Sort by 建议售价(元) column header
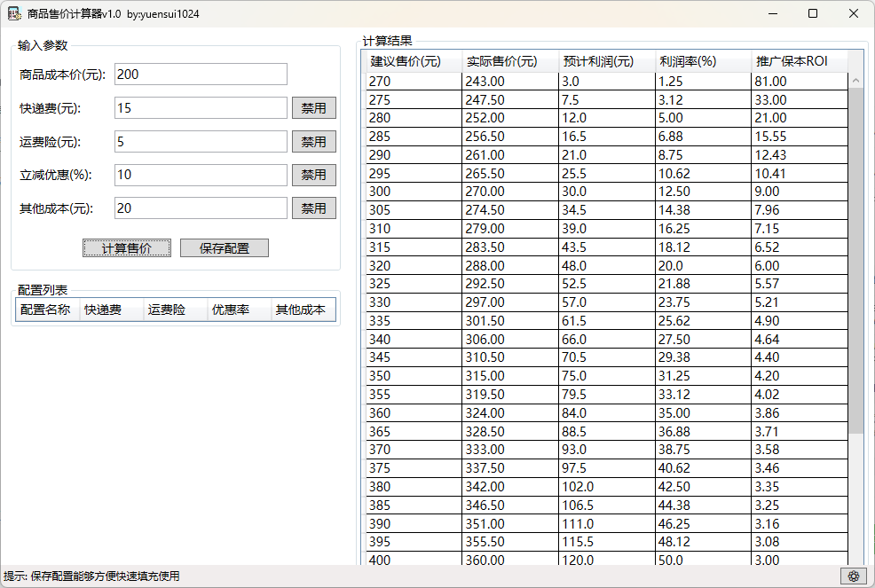875x588 pixels. click(x=414, y=61)
